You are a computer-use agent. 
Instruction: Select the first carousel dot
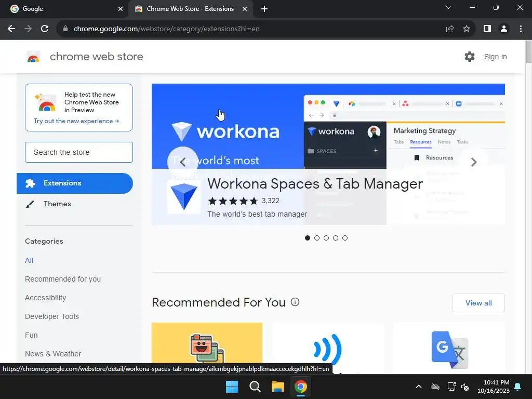(x=308, y=238)
